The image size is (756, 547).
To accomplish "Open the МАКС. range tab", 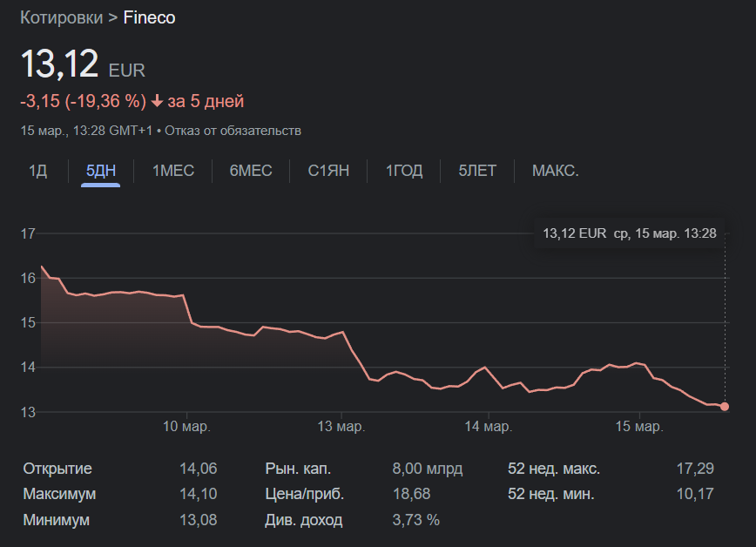I will 556,171.
